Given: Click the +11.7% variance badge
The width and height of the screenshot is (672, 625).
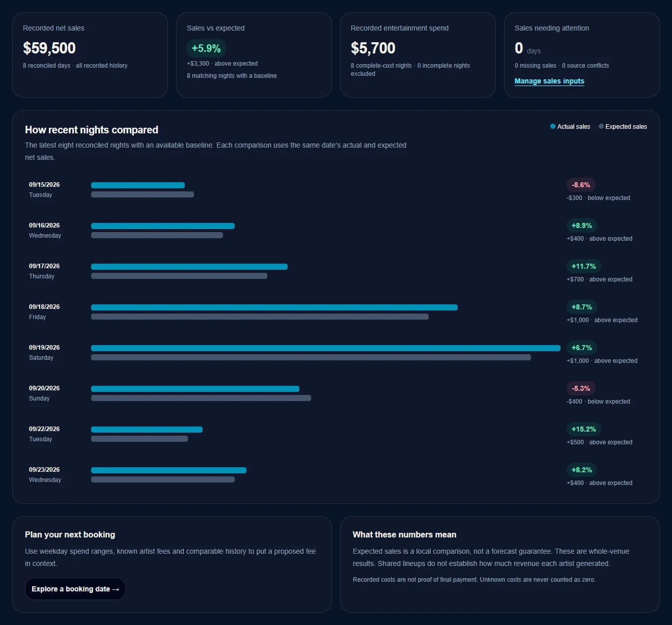Looking at the screenshot, I should pyautogui.click(x=584, y=266).
